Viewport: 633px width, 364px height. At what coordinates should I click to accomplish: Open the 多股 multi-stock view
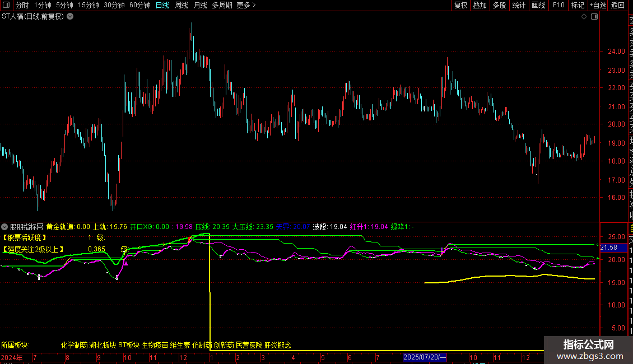tap(499, 5)
